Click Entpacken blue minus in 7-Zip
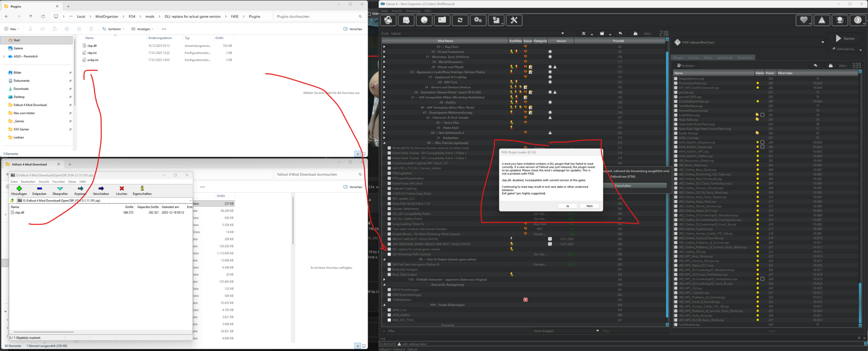This screenshot has width=868, height=351. pos(39,190)
